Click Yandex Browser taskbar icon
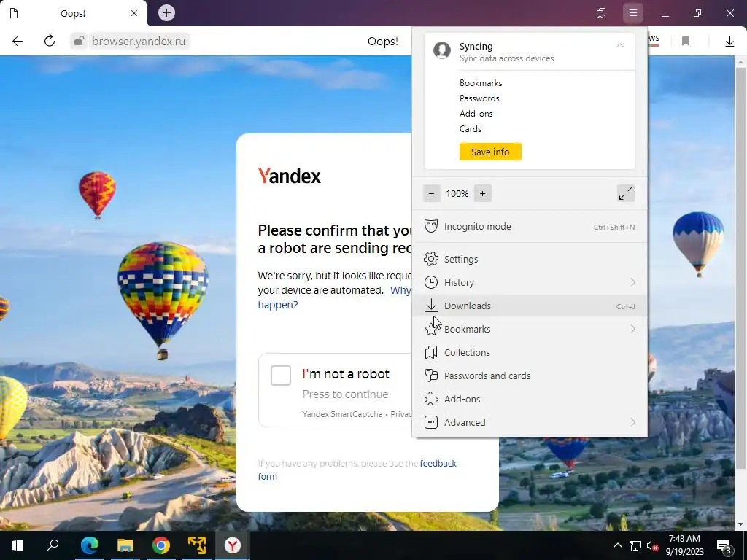The width and height of the screenshot is (747, 560). click(233, 545)
